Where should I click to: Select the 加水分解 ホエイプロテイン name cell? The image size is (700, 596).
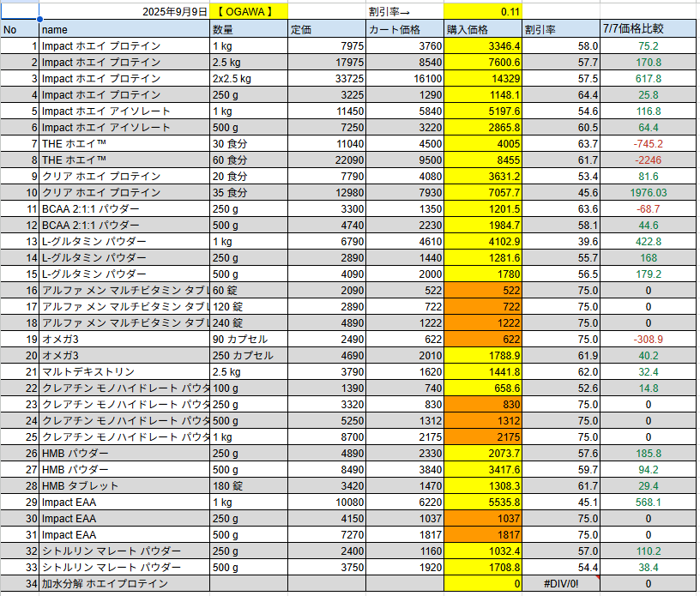pyautogui.click(x=124, y=584)
